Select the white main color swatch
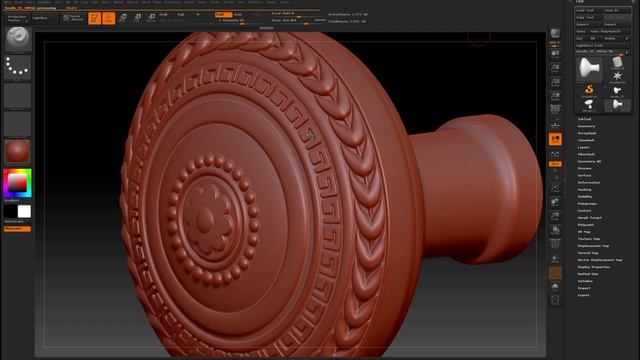Screen dimensions: 640x360 (24, 211)
